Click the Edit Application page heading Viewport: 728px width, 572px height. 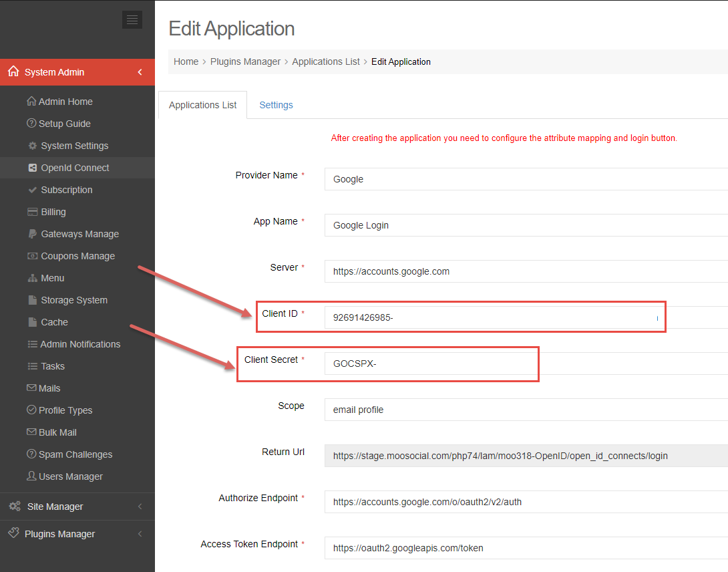[x=231, y=29]
